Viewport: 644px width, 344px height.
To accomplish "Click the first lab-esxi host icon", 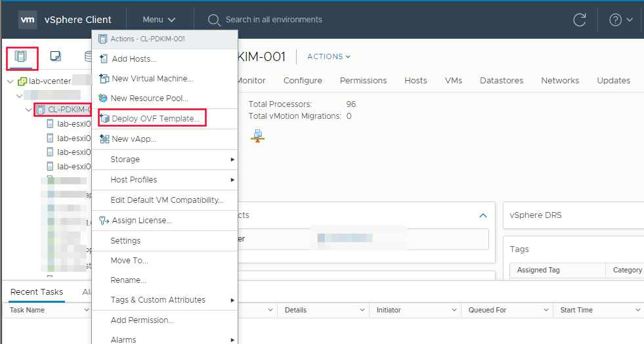I will [x=50, y=123].
